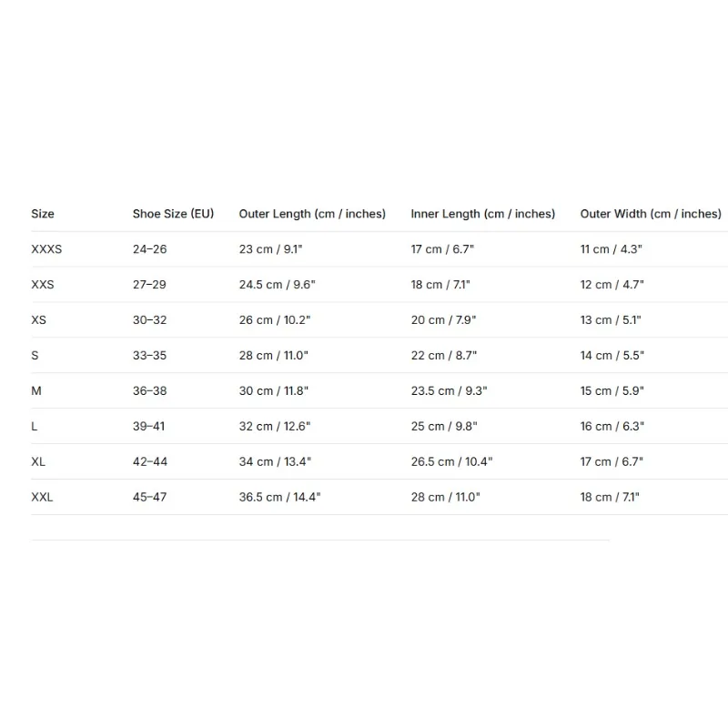
Task: Click the Size column header
Action: 43,214
